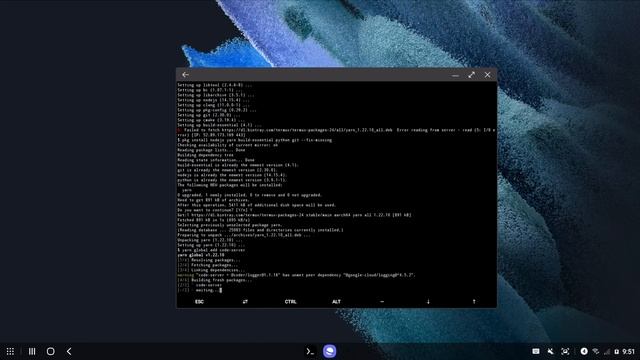
Task: Open the keyboard icon in system tray
Action: pyautogui.click(x=536, y=351)
